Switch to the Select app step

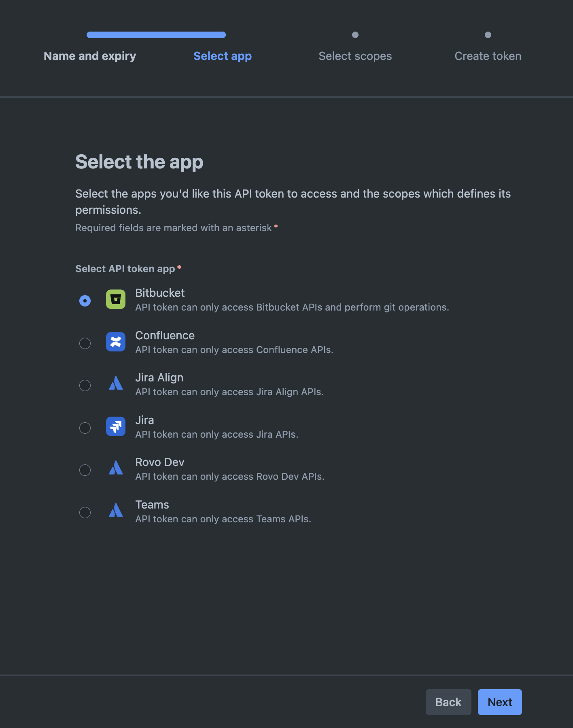(222, 56)
